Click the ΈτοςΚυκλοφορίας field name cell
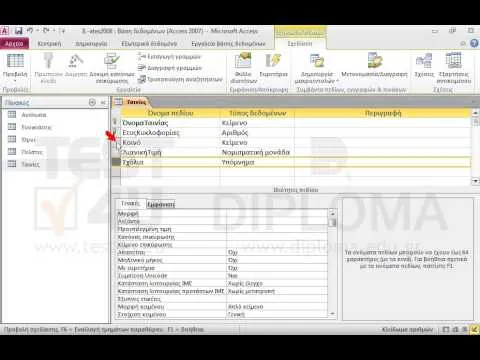The height and width of the screenshot is (360, 480). 170,133
